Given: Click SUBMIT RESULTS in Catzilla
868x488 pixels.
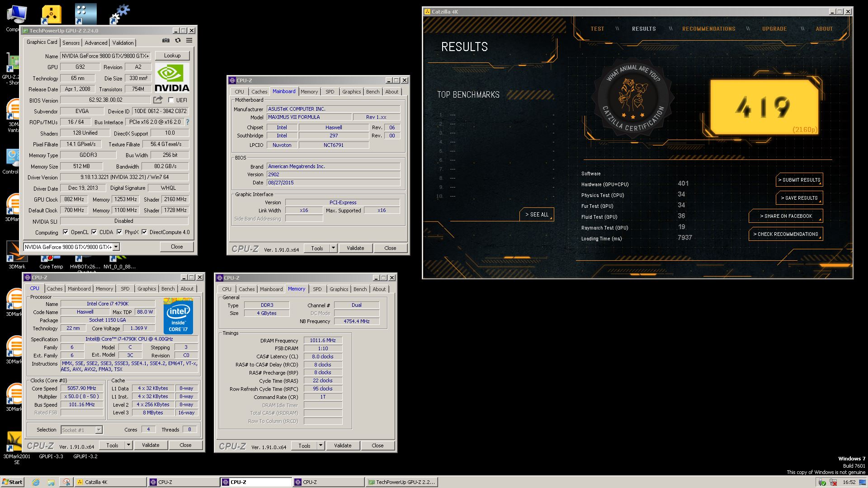Looking at the screenshot, I should click(x=799, y=180).
